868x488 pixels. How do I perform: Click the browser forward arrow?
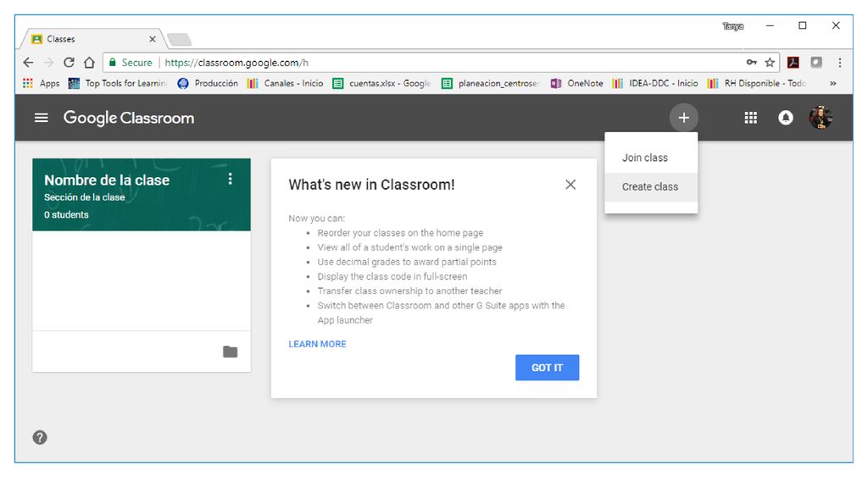(x=48, y=63)
